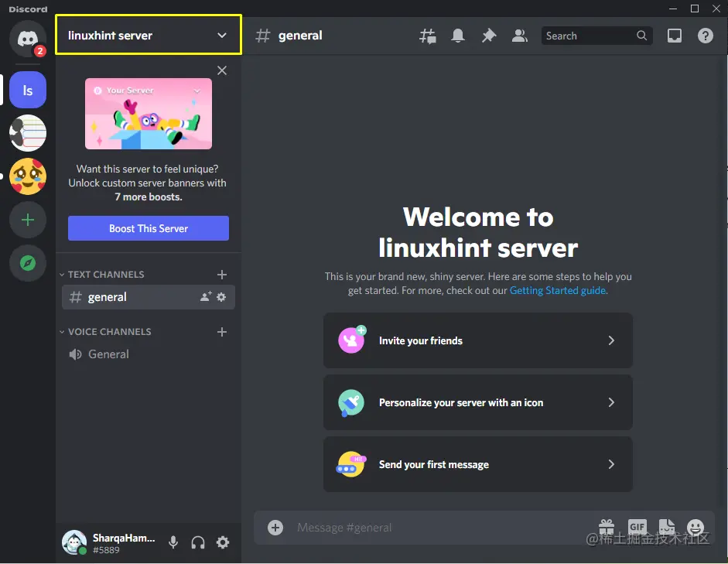Image resolution: width=728 pixels, height=564 pixels.
Task: Open the Nitro gift icon
Action: point(607,527)
